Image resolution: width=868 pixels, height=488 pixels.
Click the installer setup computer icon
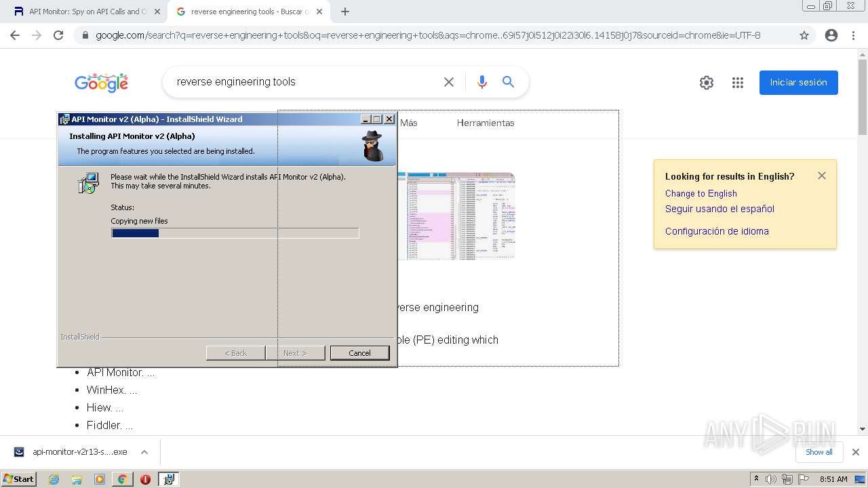click(89, 183)
